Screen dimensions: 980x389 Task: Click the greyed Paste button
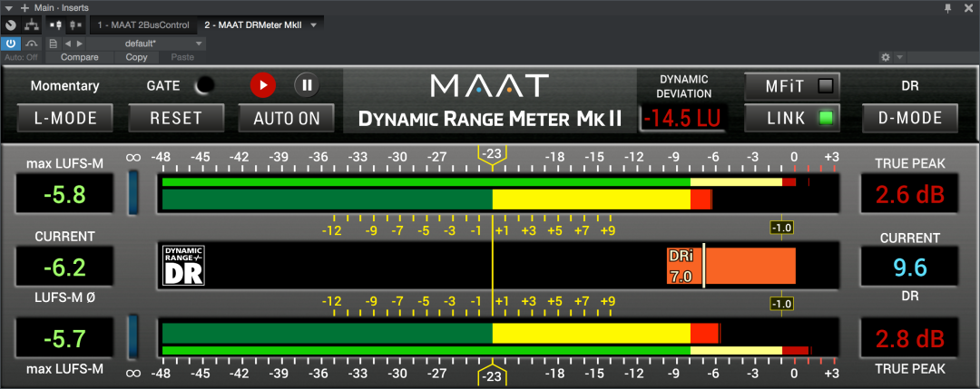(182, 57)
